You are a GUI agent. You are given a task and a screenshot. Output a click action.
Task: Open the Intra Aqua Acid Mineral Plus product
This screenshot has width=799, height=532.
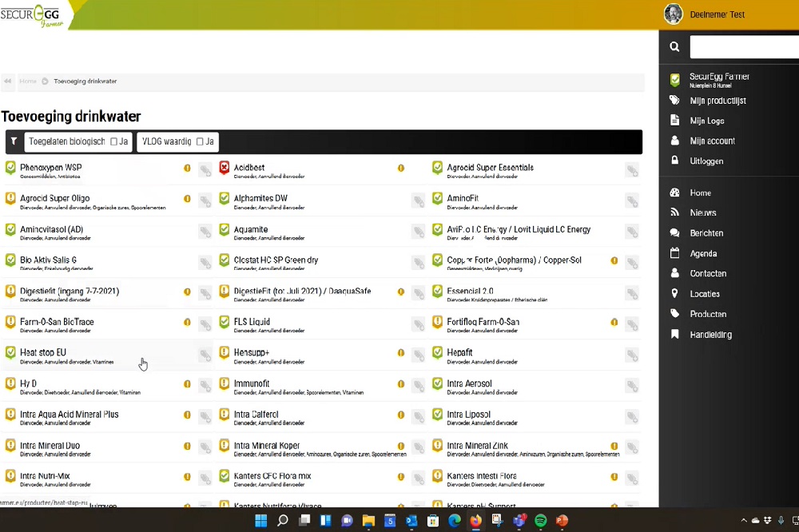point(70,415)
